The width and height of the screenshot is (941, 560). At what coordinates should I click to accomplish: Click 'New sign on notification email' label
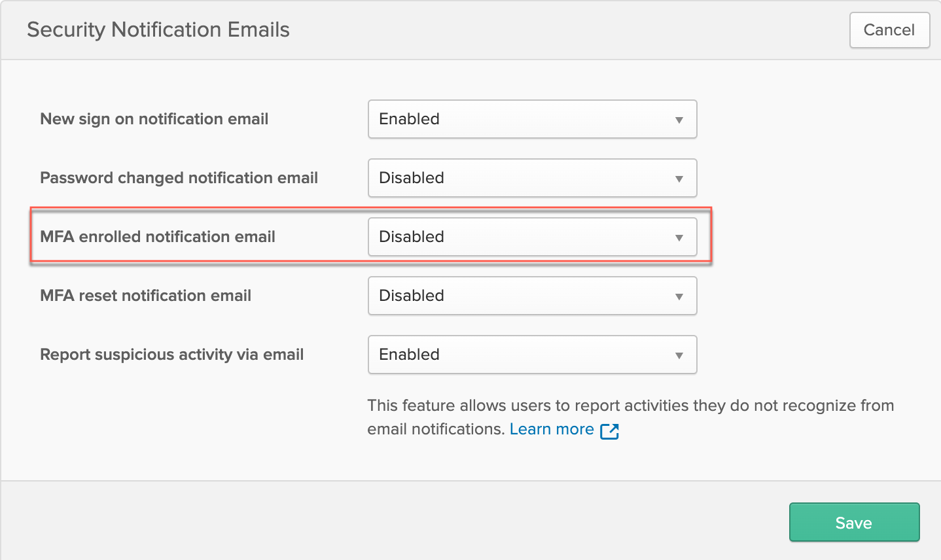154,119
